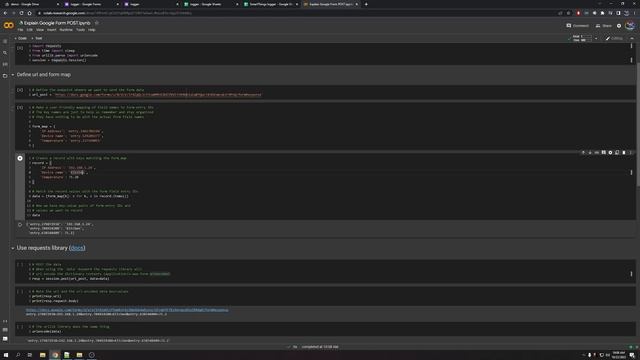The height and width of the screenshot is (360, 640).
Task: Open find and replace sidebar icon
Action: click(5, 53)
